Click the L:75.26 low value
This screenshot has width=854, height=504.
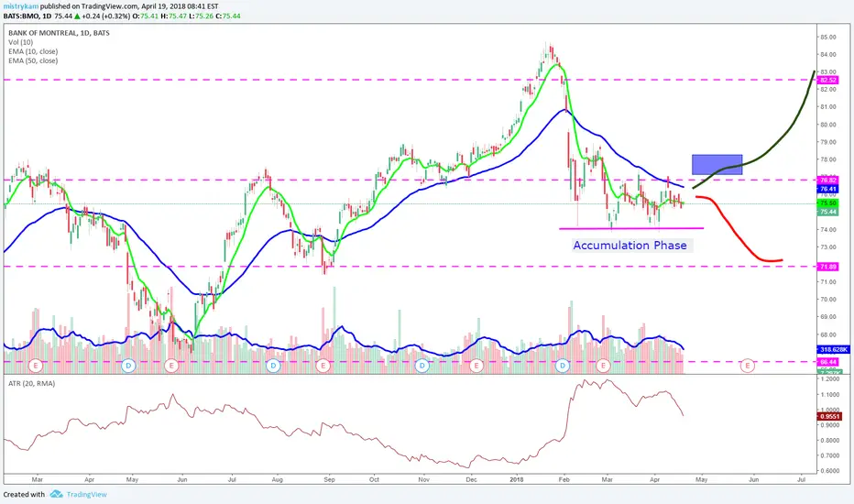201,16
